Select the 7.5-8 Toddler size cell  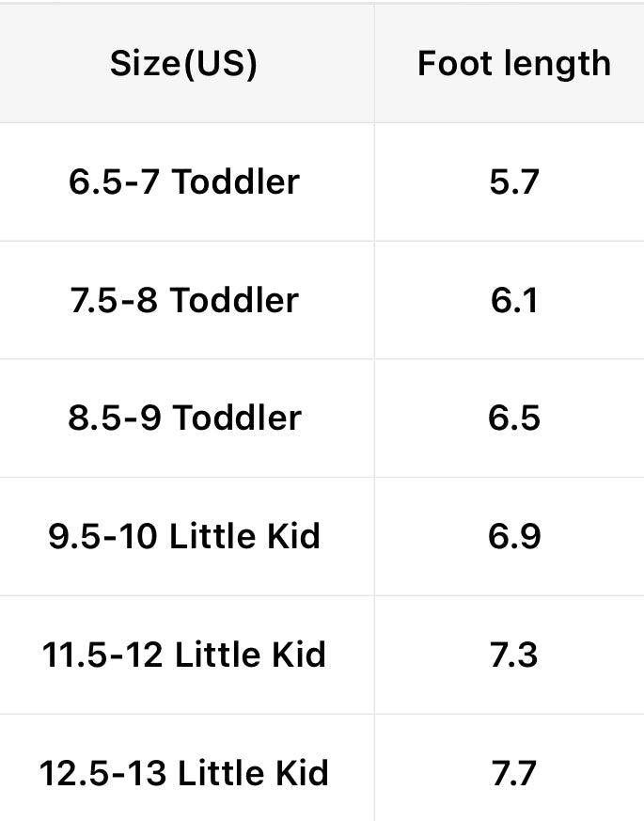coord(183,300)
